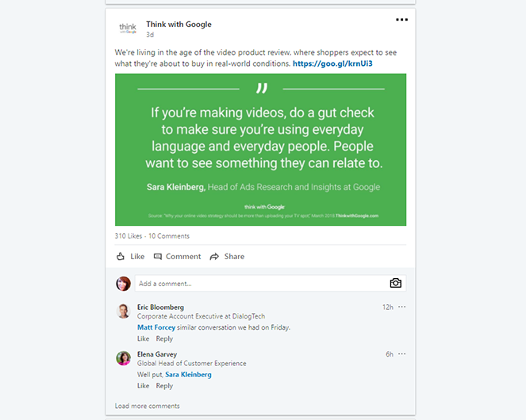526x420 pixels.
Task: Open options menu for Eric Bloomberg's comment
Action: click(402, 307)
